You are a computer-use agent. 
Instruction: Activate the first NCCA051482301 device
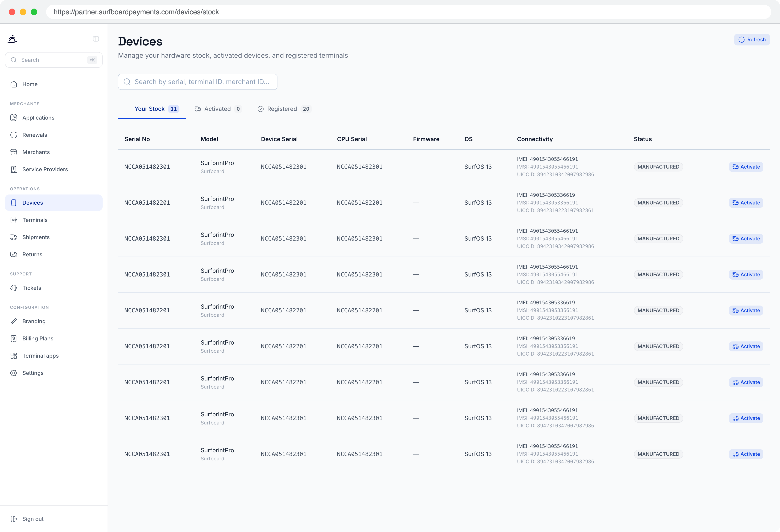point(746,167)
